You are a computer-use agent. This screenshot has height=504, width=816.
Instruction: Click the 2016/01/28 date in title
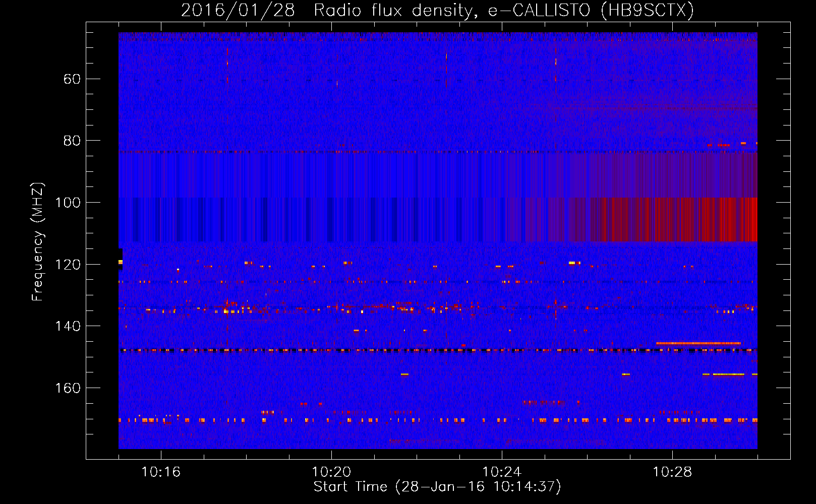tap(238, 11)
